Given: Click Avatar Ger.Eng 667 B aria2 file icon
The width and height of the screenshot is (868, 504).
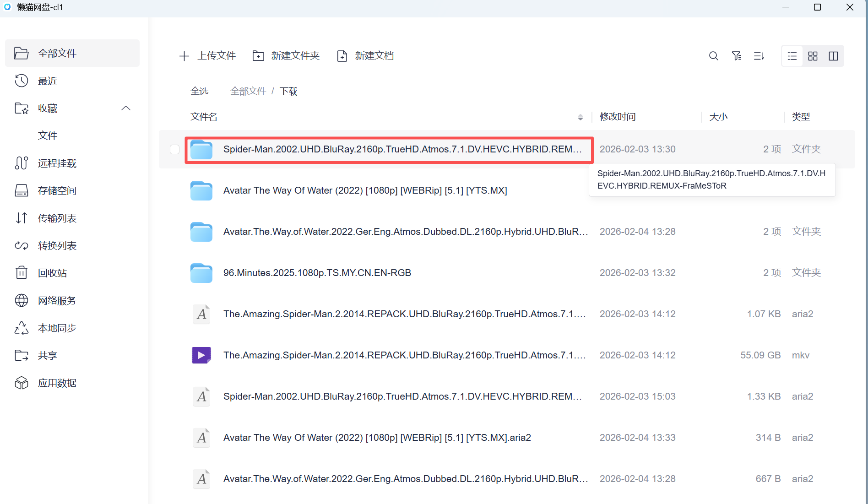Looking at the screenshot, I should (201, 479).
